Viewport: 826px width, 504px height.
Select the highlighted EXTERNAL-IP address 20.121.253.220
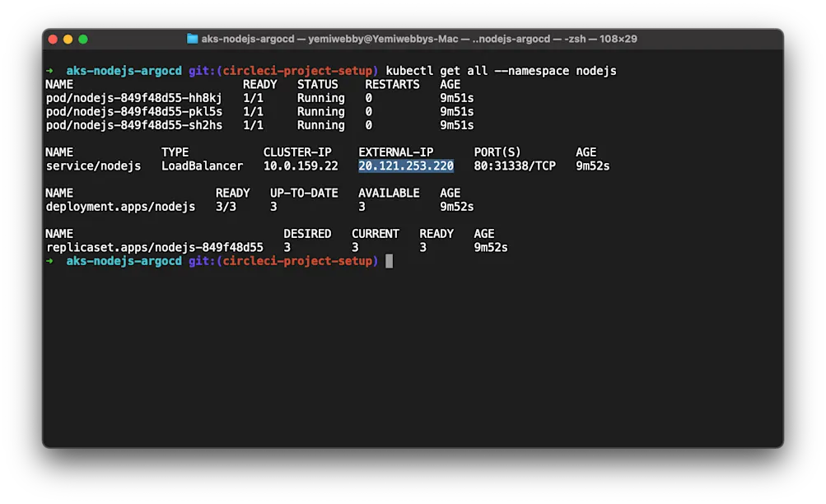click(405, 166)
